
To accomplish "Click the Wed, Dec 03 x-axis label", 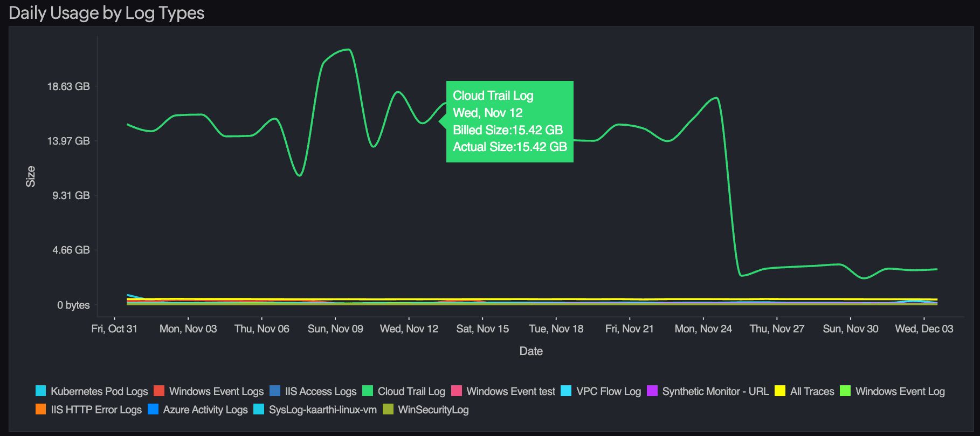I will point(924,329).
